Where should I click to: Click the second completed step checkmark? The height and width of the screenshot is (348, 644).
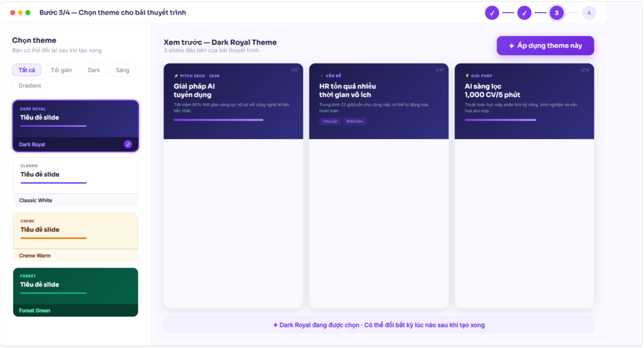click(x=524, y=13)
